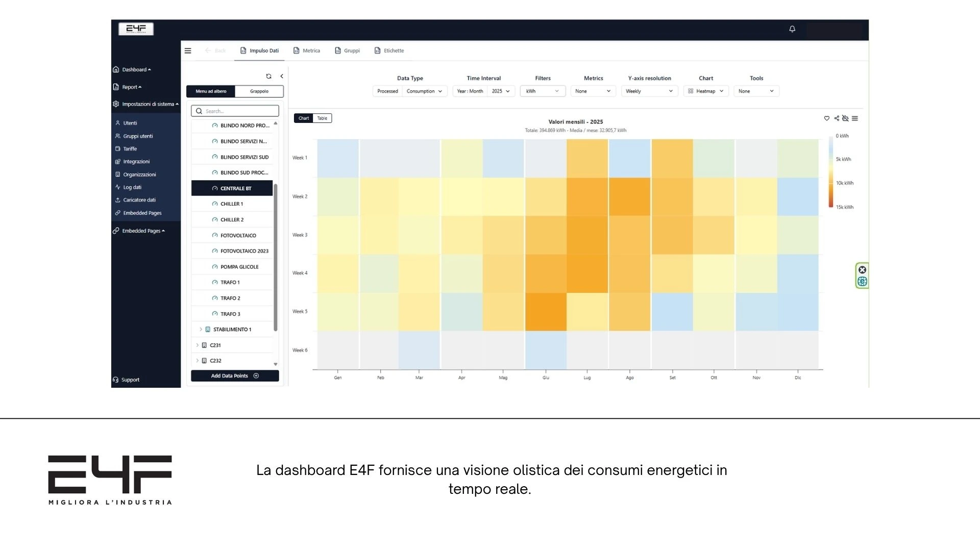Open the Heatmap chart type dropdown
This screenshot has height=551, width=980.
click(x=706, y=91)
